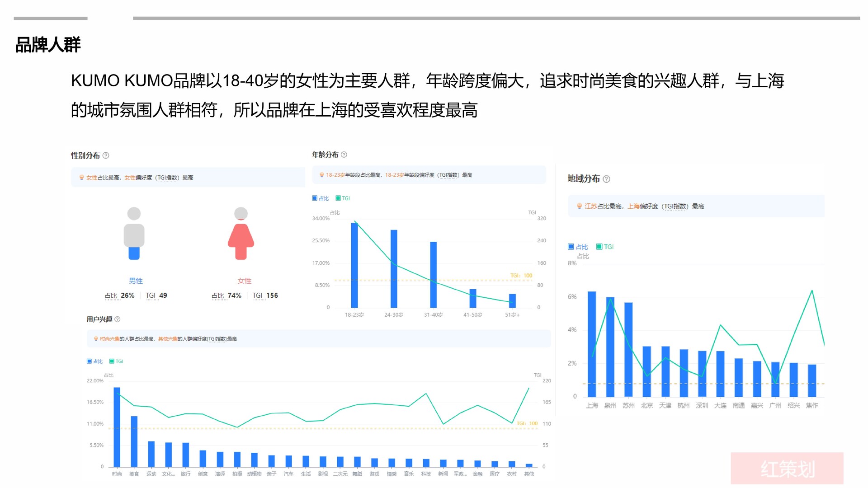Viewport: 868px width, 488px height.
Task: Click help icon next to 性别分布
Action: pos(106,155)
